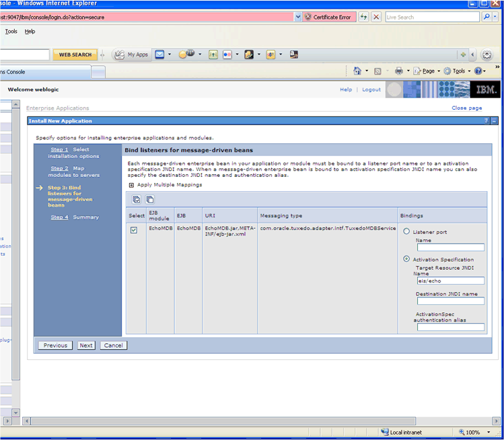This screenshot has width=504, height=440.
Task: Select the Activation Specification radio button
Action: pyautogui.click(x=406, y=259)
